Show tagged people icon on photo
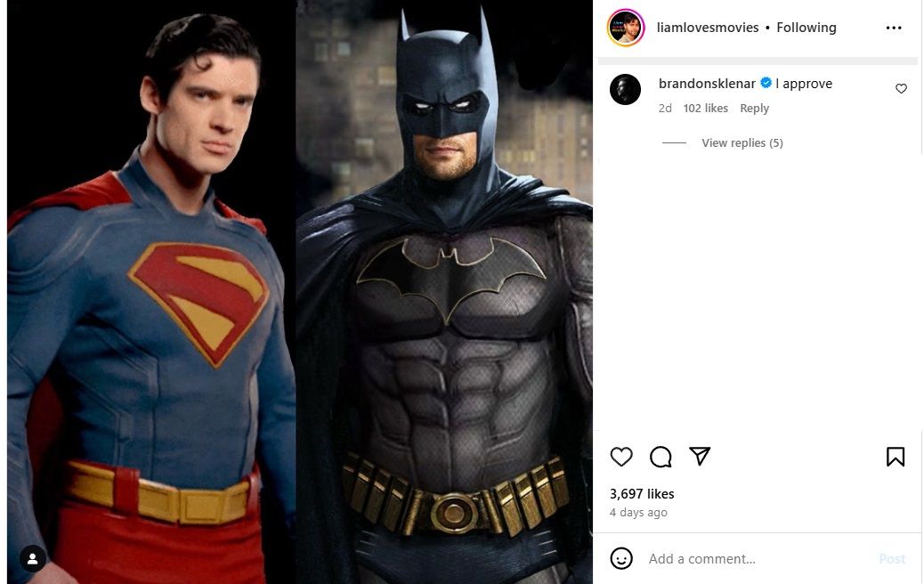 click(32, 559)
